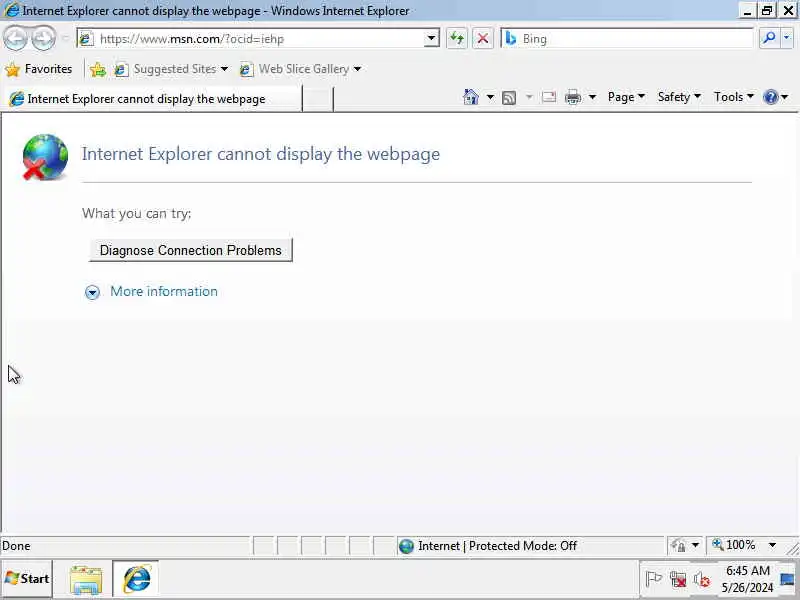The width and height of the screenshot is (800, 600).
Task: Expand the zoom level dropdown arrow
Action: 772,546
